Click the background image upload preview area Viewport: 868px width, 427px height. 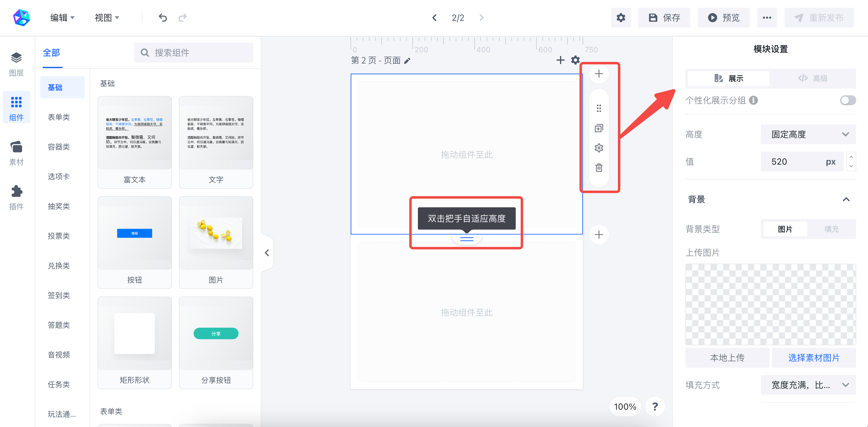pos(770,304)
